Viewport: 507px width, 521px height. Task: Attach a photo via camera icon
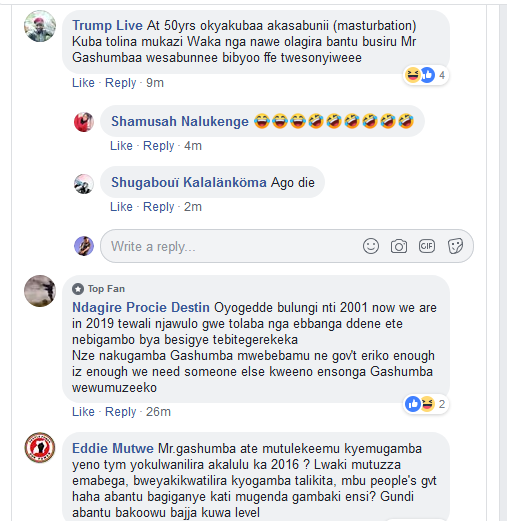click(x=399, y=246)
